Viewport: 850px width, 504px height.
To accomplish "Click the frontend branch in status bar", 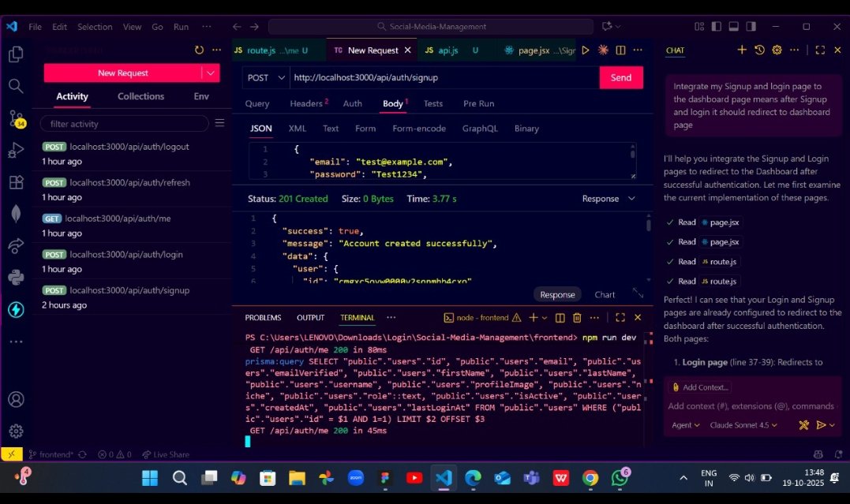I will [51, 454].
